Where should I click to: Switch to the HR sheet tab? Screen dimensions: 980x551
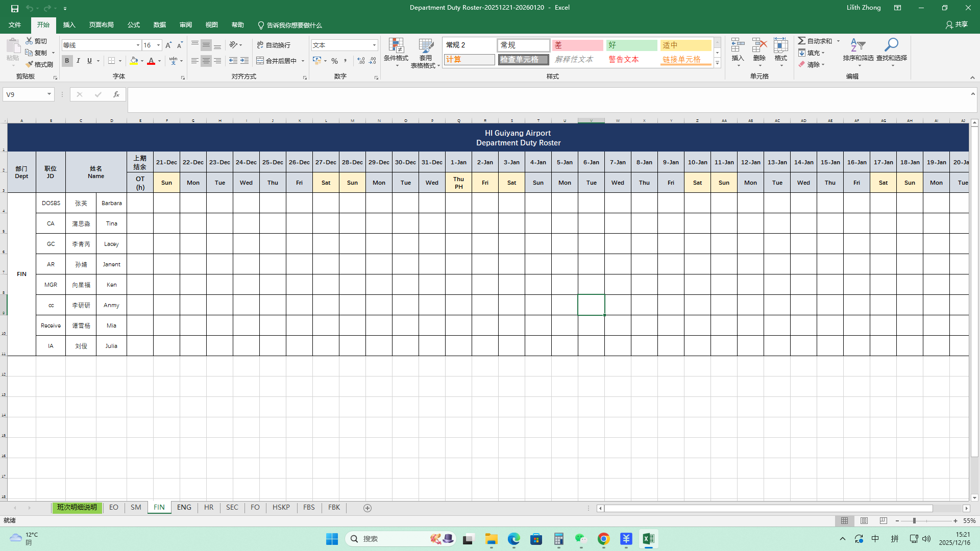click(209, 508)
